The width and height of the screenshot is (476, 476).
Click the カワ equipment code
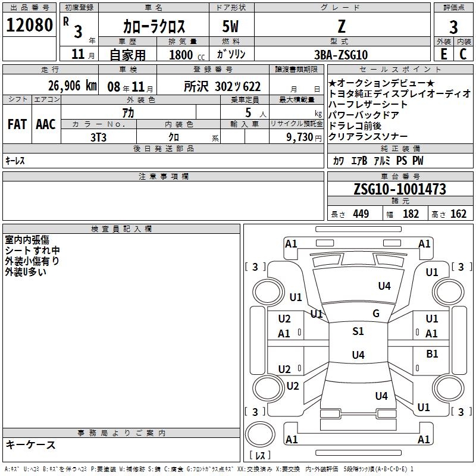[x=339, y=161]
